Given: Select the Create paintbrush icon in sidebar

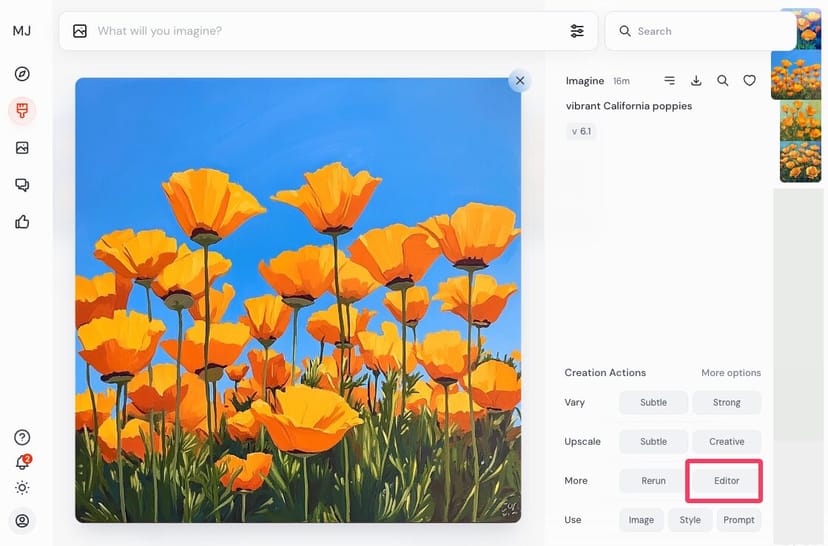Looking at the screenshot, I should [22, 110].
